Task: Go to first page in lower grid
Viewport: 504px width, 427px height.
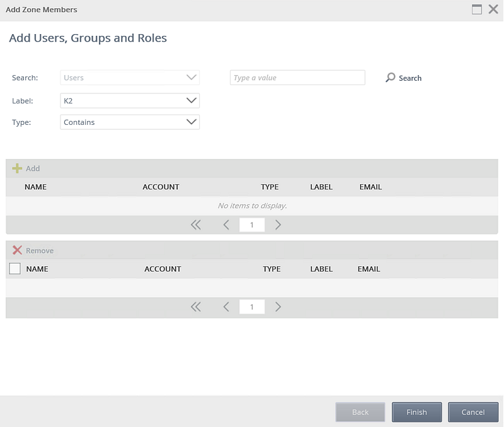Action: coord(196,307)
